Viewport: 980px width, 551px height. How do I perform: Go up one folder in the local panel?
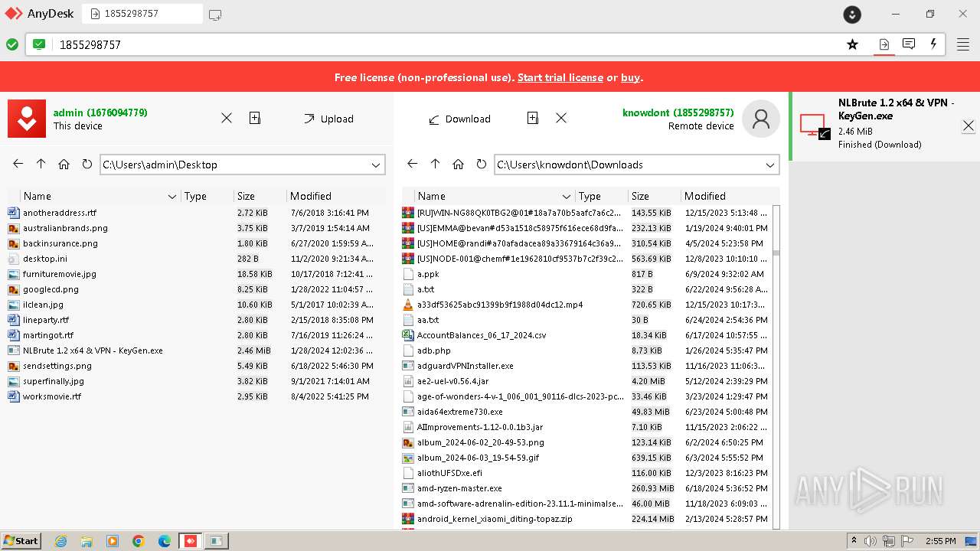[x=41, y=164]
